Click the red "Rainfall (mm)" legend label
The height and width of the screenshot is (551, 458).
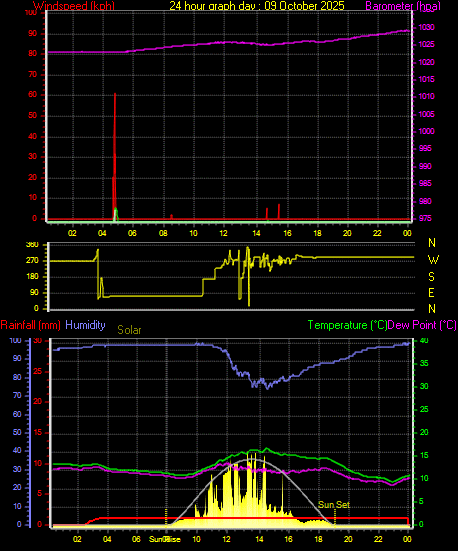pyautogui.click(x=31, y=325)
